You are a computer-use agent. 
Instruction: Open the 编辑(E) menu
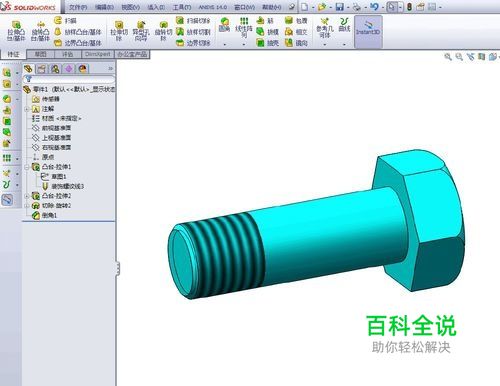point(104,7)
